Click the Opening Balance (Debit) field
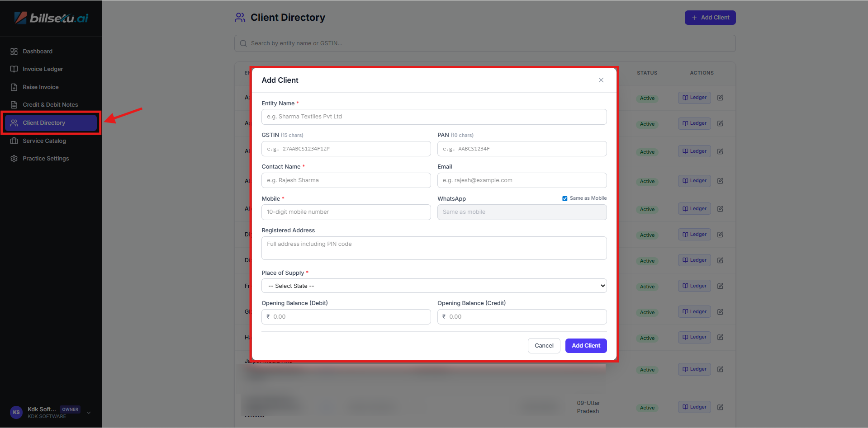Image resolution: width=868 pixels, height=428 pixels. [x=346, y=317]
